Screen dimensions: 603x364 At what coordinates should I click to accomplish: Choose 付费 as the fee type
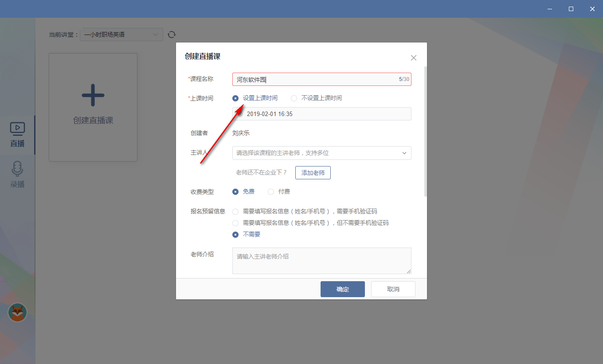pos(271,191)
